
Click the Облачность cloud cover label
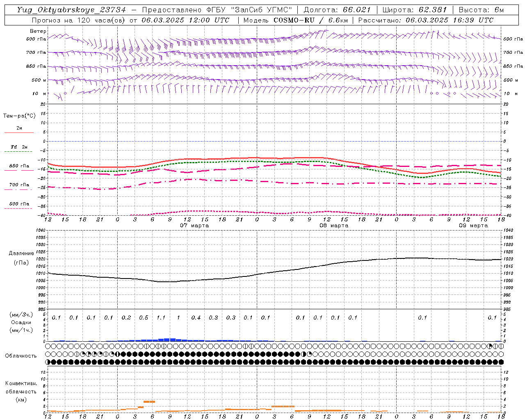point(21,356)
